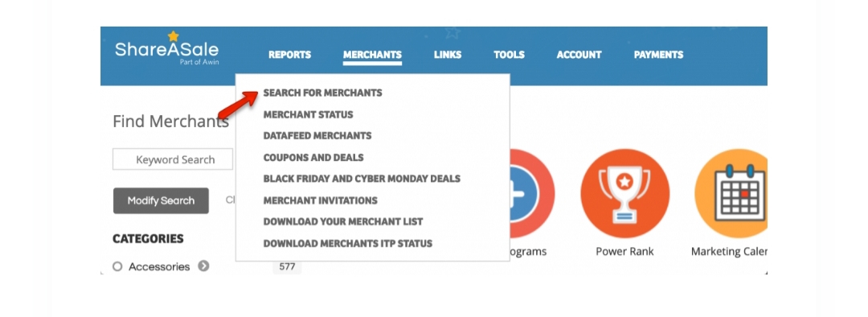Choose Search for Merchants from dropdown
868x317 pixels.
323,93
